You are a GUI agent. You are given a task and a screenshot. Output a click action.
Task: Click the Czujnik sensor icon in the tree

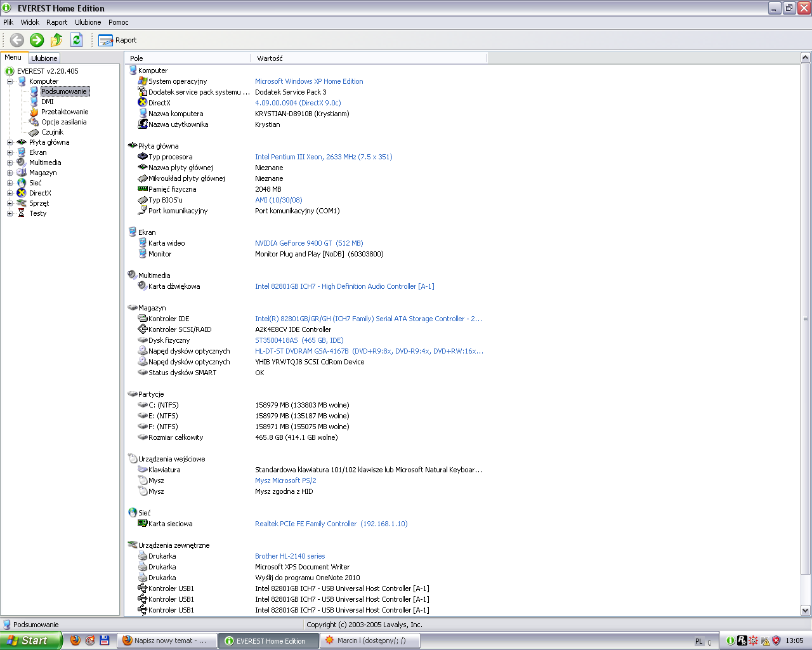click(x=34, y=132)
